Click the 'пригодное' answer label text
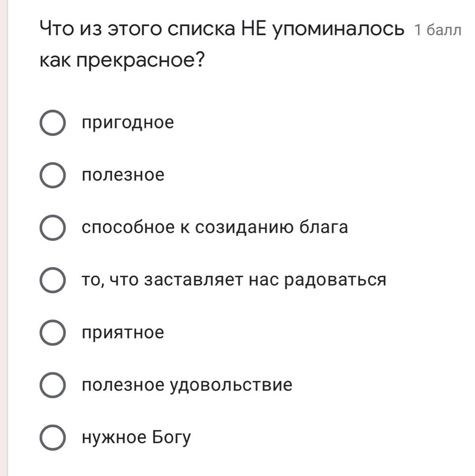The height and width of the screenshot is (476, 475). (x=128, y=123)
